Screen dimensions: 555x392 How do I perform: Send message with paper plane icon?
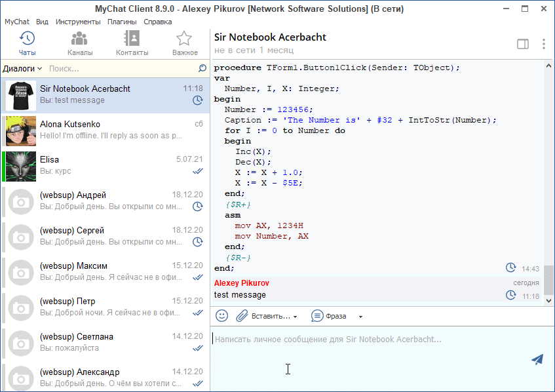pyautogui.click(x=537, y=359)
